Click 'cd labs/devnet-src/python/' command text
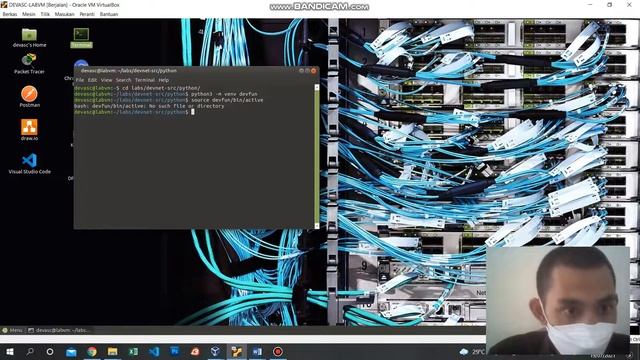The height and width of the screenshot is (360, 640). 161,88
